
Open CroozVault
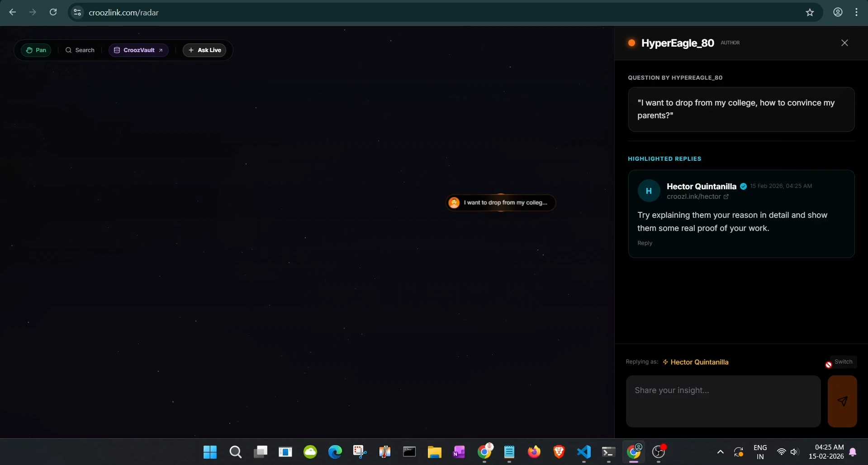tap(138, 50)
